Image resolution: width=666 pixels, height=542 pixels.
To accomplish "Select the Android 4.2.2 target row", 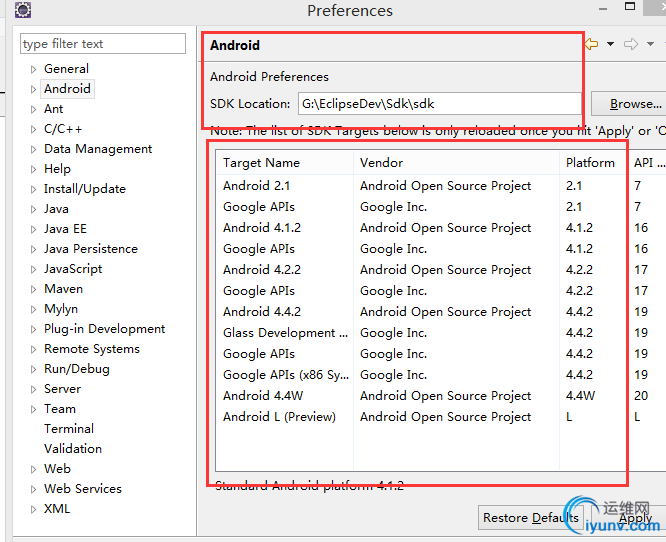I will [441, 270].
